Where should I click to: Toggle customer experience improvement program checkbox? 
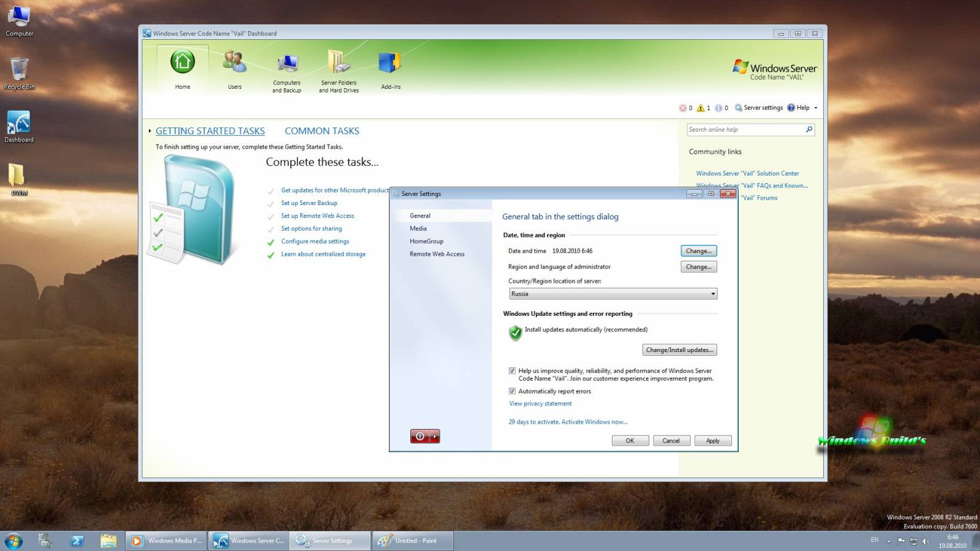512,371
